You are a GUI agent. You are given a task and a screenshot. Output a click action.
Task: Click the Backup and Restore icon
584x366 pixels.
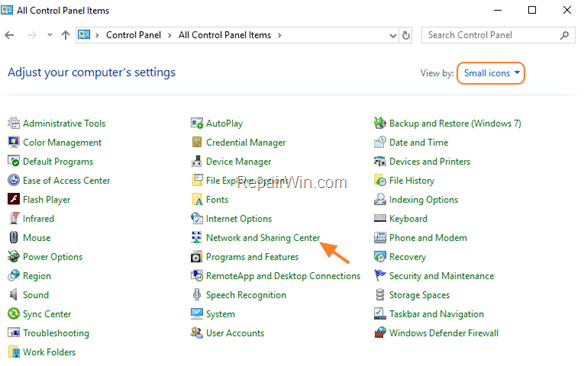point(380,123)
